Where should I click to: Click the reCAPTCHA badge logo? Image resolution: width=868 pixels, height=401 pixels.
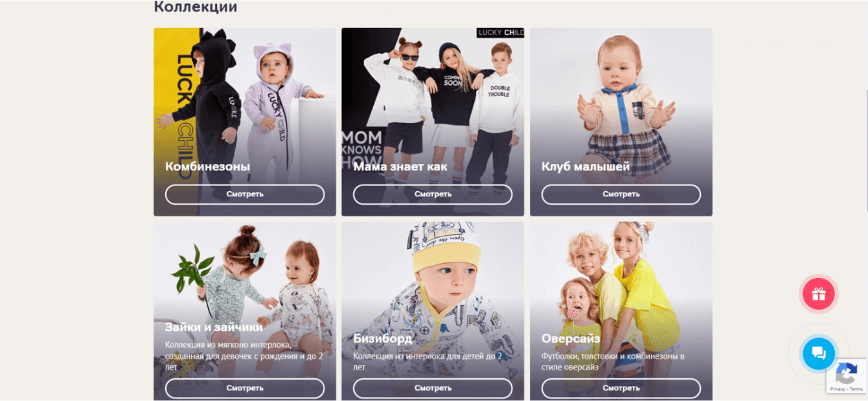click(847, 372)
